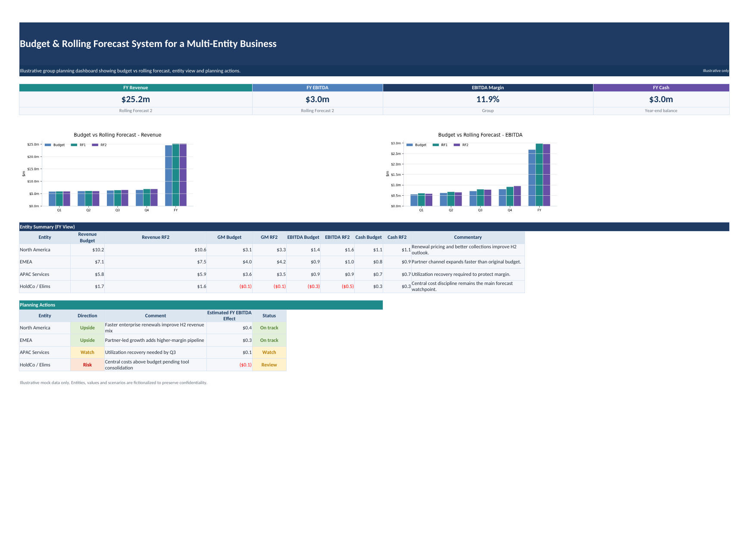Click the 'Illustrative mock data only' footnote
This screenshot has height=535, width=756.
pos(113,383)
